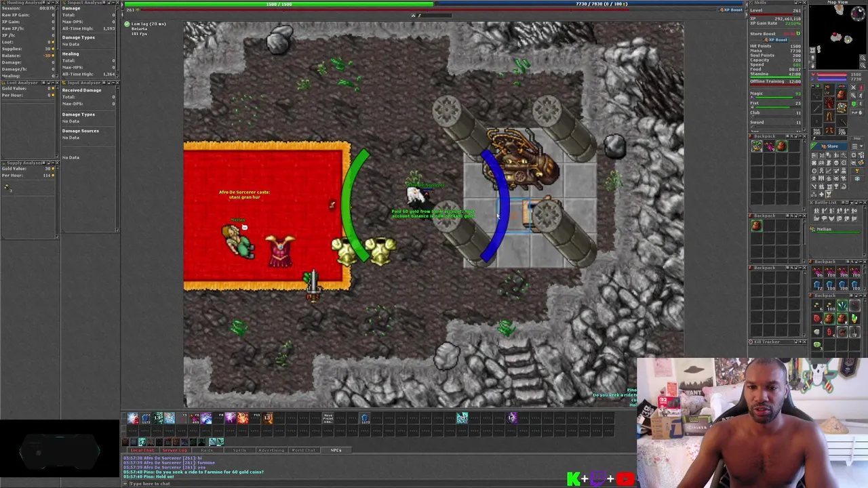This screenshot has height=488, width=868.
Task: Select the crystal item in bottom backpack
Action: click(x=842, y=306)
